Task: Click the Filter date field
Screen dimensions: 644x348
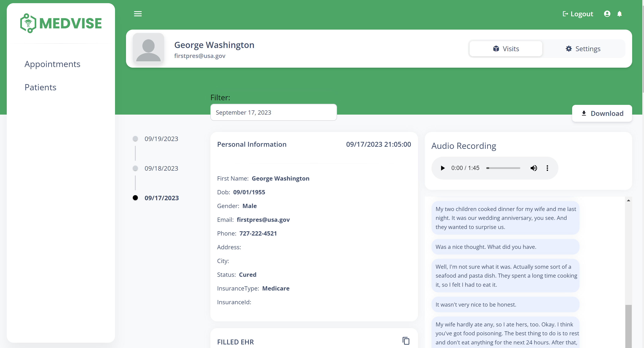Action: point(274,112)
